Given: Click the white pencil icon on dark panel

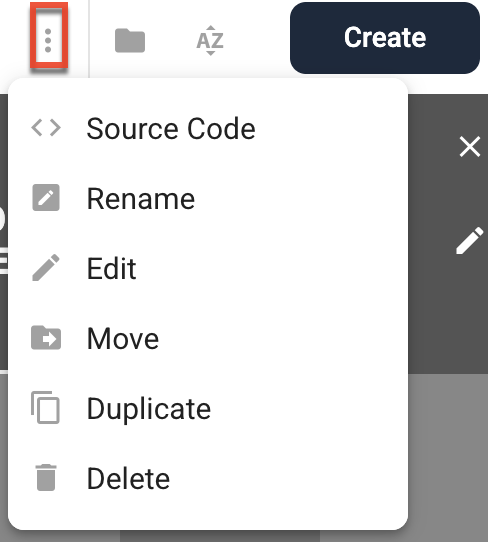Looking at the screenshot, I should [x=470, y=241].
